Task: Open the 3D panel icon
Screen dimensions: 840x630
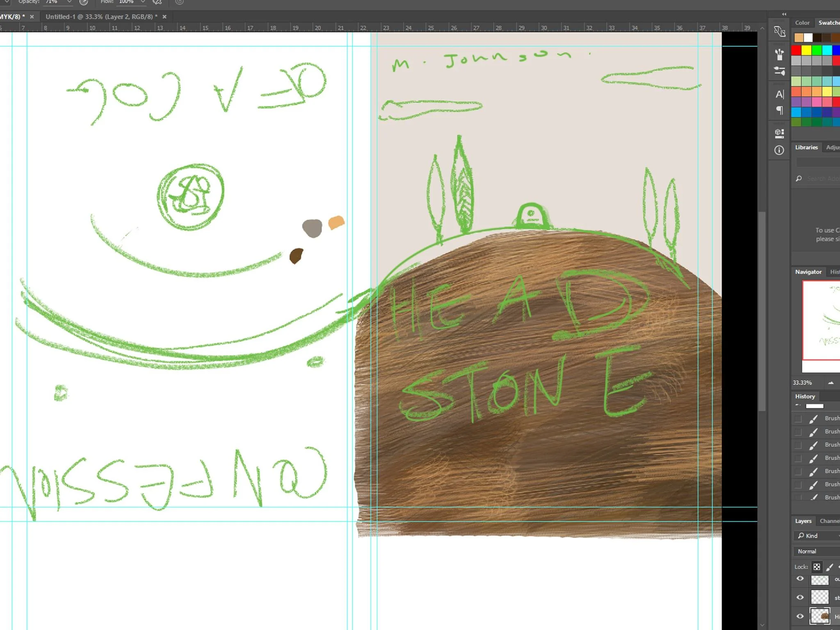Action: click(779, 133)
